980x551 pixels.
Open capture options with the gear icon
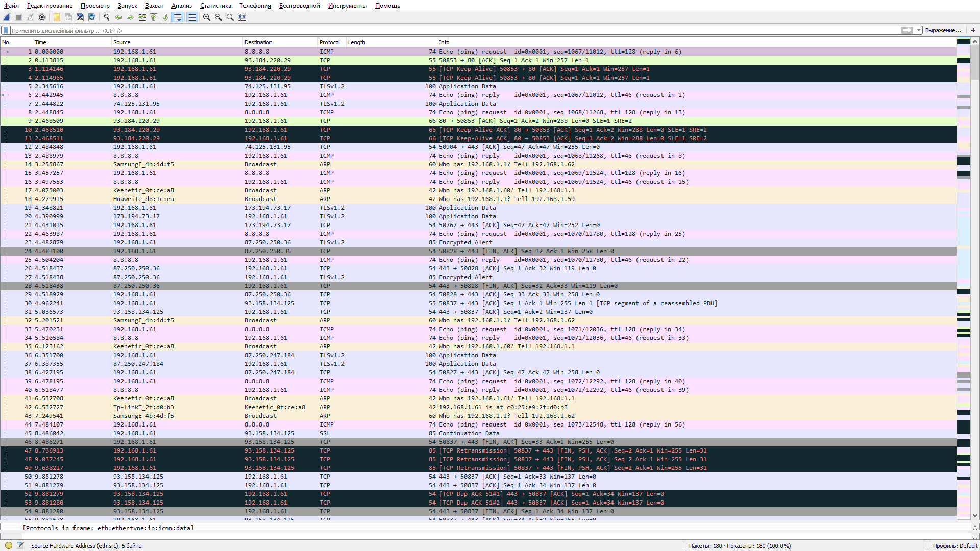click(42, 17)
